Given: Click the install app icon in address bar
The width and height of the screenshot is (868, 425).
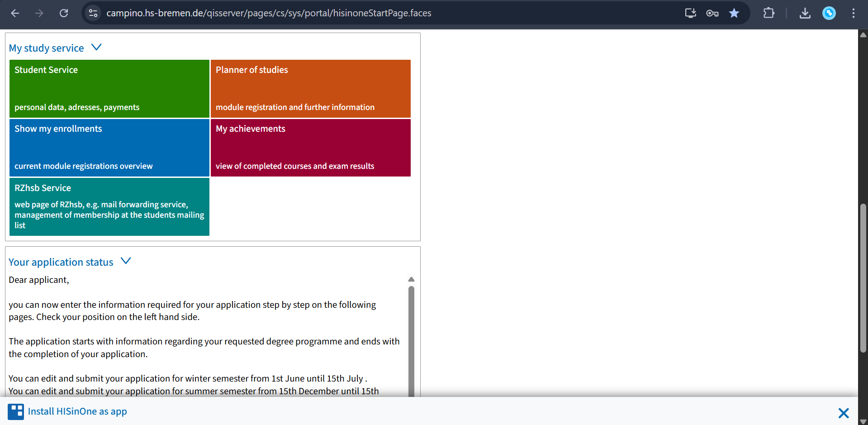Looking at the screenshot, I should click(x=690, y=13).
